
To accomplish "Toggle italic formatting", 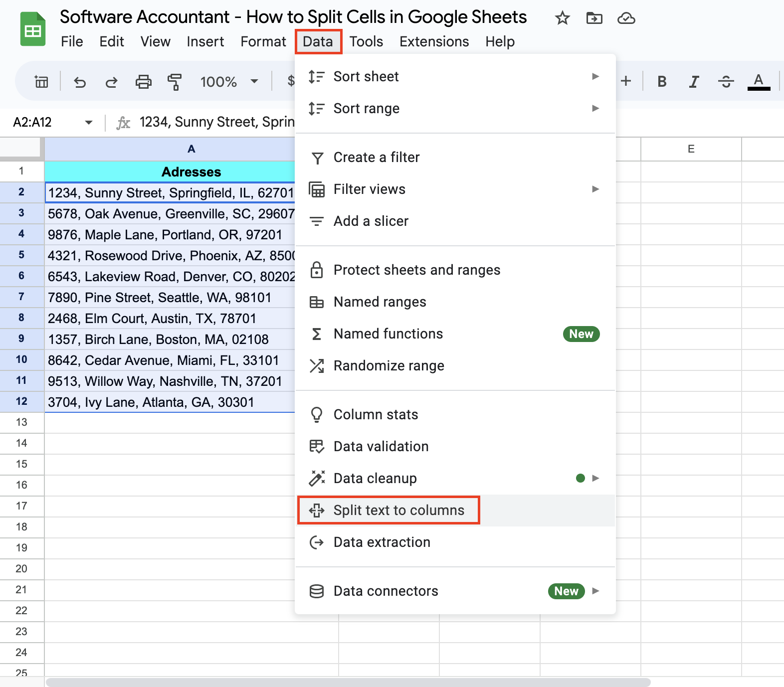I will click(x=694, y=81).
